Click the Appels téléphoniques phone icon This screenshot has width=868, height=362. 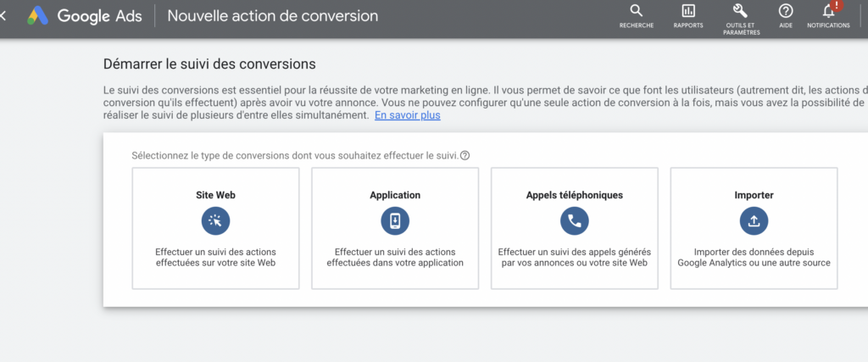[x=575, y=221]
